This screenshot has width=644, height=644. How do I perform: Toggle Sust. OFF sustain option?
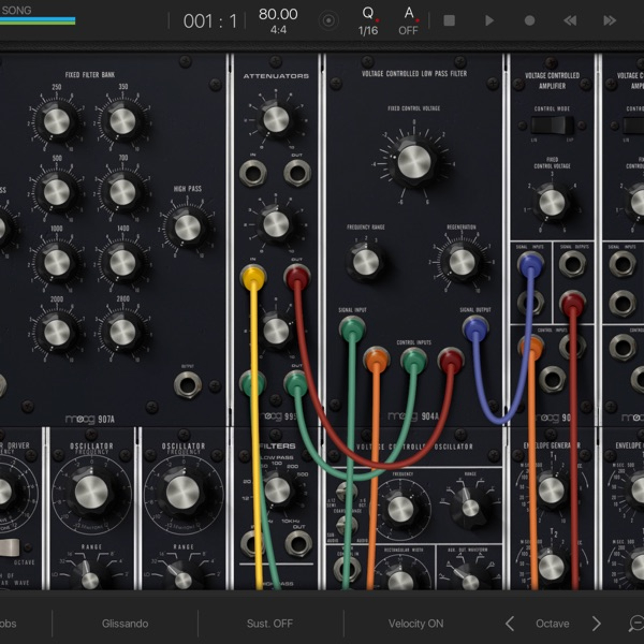point(270,623)
